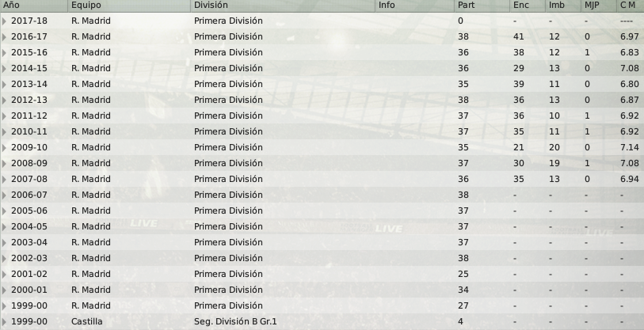
Task: Select R. Madrid in the 2014-15 row
Action: coord(91,68)
